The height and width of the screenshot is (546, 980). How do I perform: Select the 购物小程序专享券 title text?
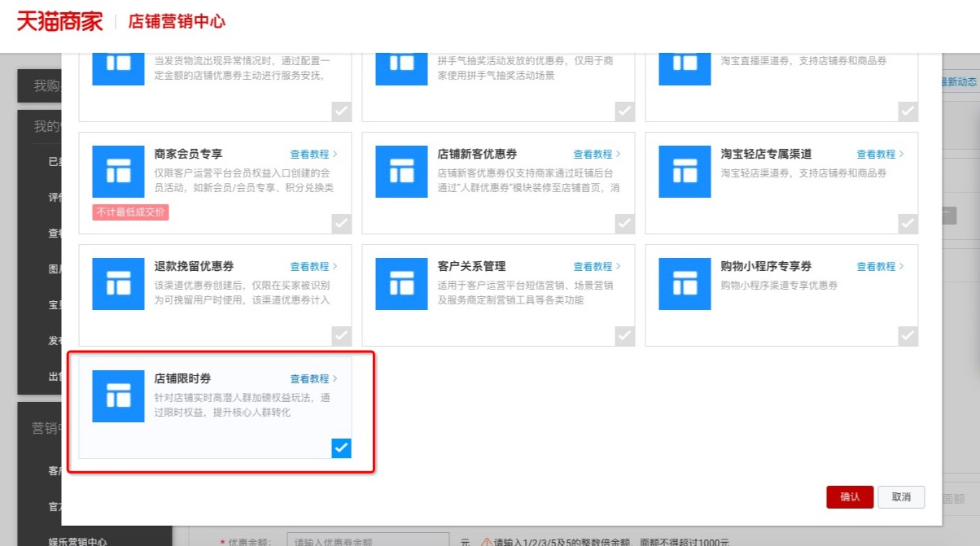coord(766,266)
